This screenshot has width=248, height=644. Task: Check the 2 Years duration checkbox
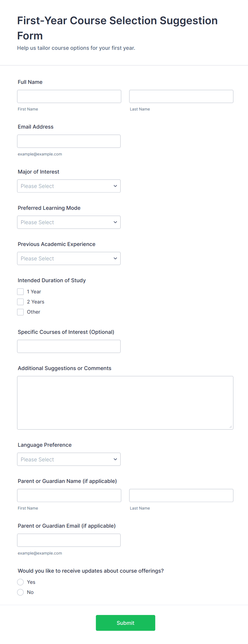[x=21, y=302]
